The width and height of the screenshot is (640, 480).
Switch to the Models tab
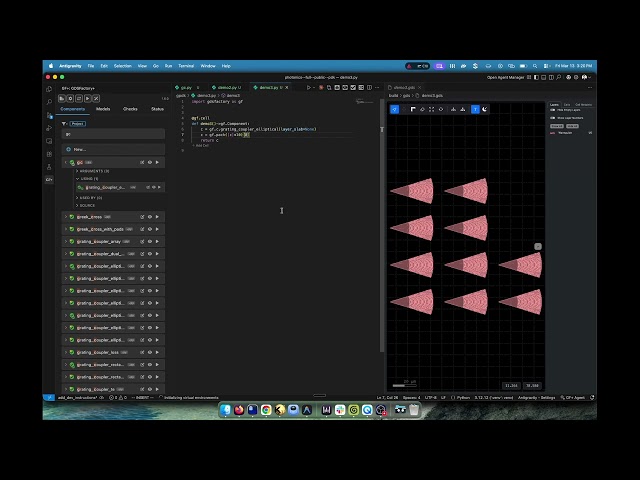103,109
